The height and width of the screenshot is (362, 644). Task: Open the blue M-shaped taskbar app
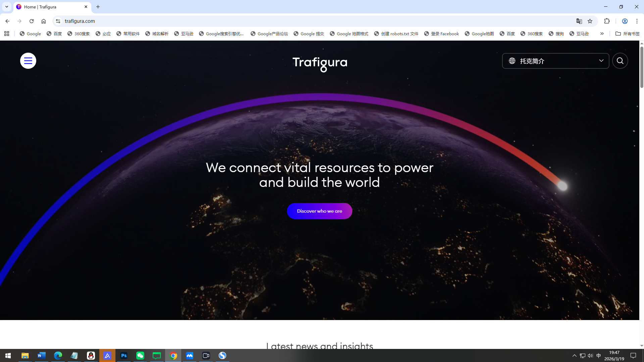click(190, 356)
